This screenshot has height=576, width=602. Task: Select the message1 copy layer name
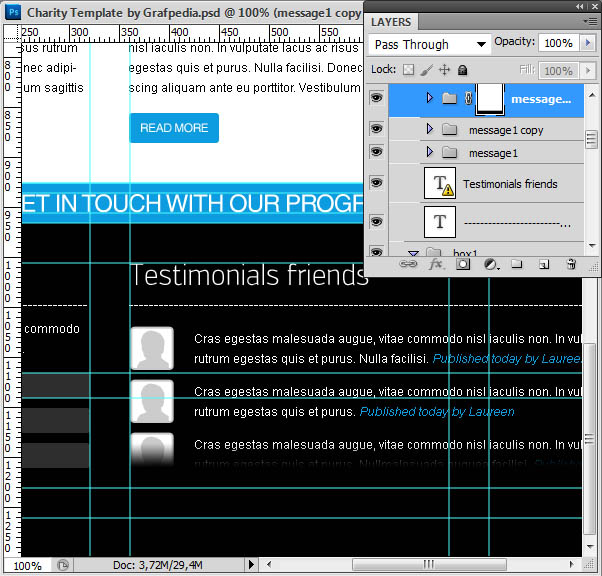tap(506, 130)
